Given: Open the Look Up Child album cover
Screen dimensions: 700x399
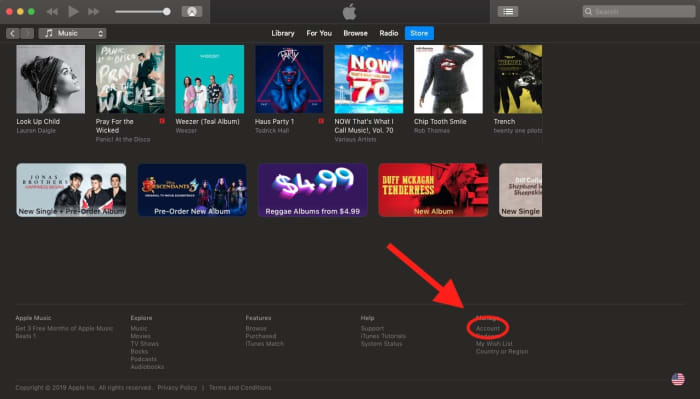Looking at the screenshot, I should pos(50,79).
